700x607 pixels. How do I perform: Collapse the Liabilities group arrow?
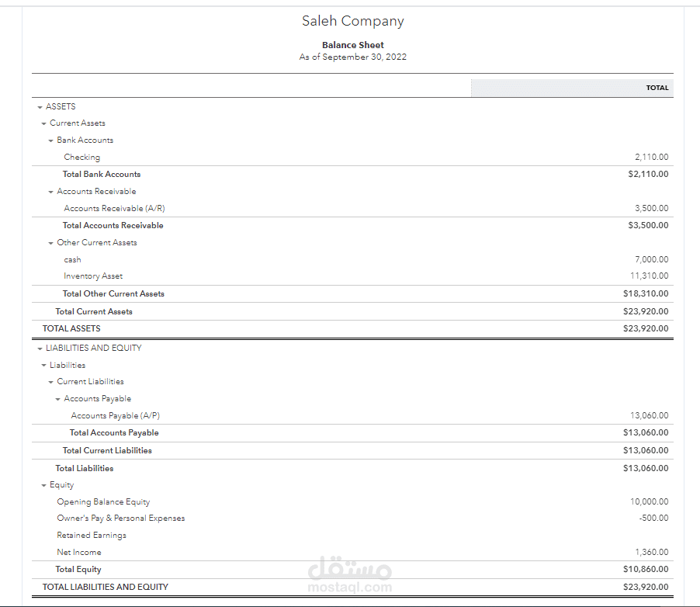[x=43, y=366]
